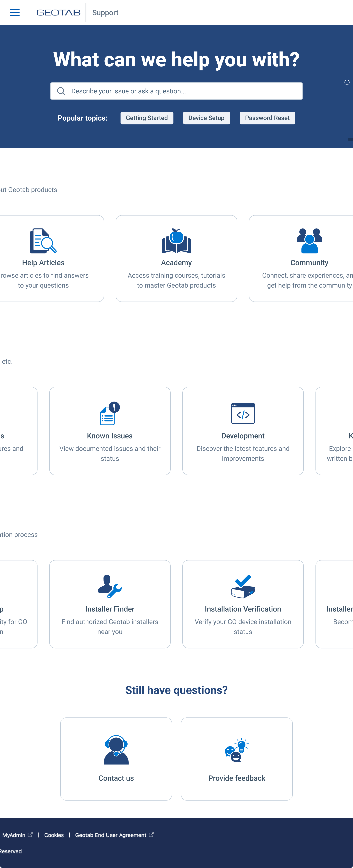Click 'Discover the latest features and improvements' text
The height and width of the screenshot is (868, 353).
(x=243, y=454)
